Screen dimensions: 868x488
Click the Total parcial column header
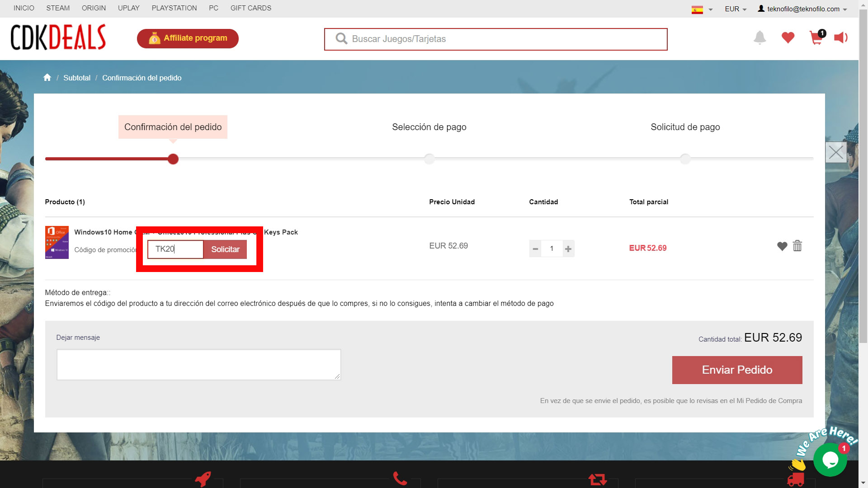pyautogui.click(x=649, y=202)
